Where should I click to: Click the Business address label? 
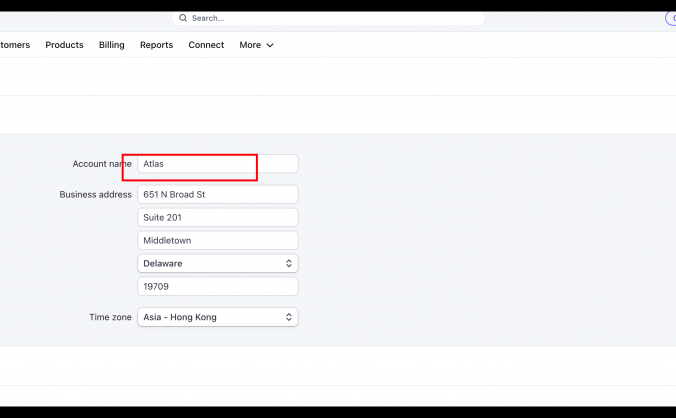[95, 194]
